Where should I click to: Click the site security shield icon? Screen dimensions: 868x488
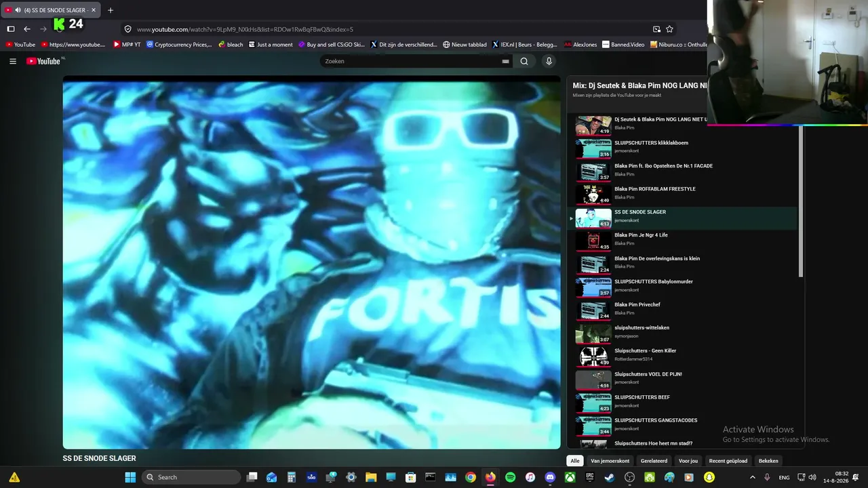tap(127, 29)
